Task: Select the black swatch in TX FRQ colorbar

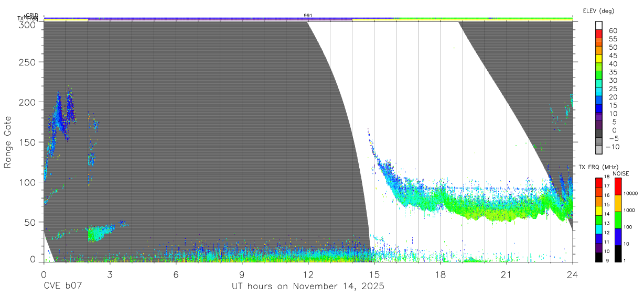Action: (599, 257)
